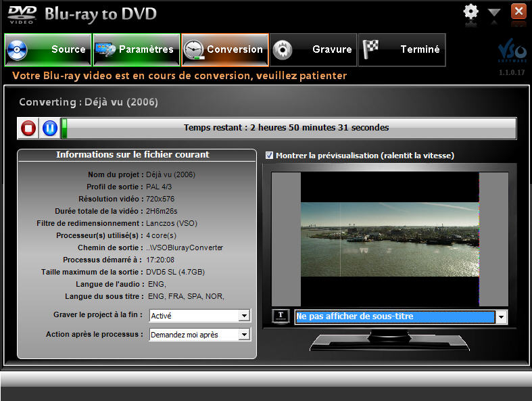The height and width of the screenshot is (401, 532).
Task: Click the VSO Software logo
Action: pyautogui.click(x=512, y=50)
